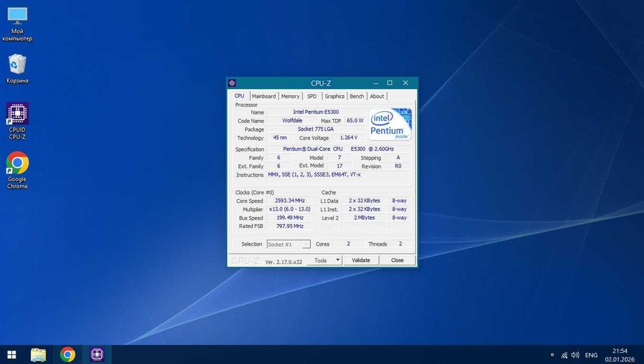Open the SPD tab
The width and height of the screenshot is (644, 364).
point(312,96)
